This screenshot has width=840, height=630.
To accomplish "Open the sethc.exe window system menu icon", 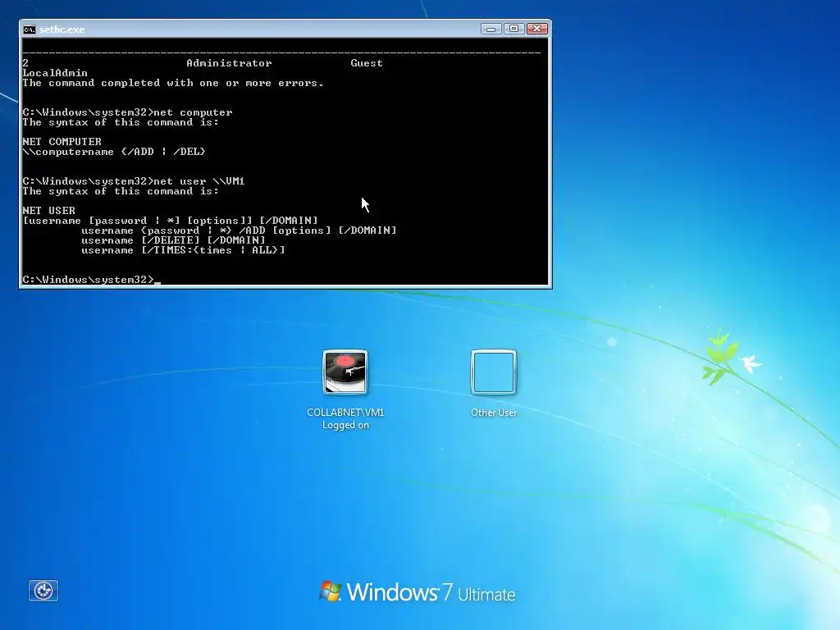I will click(30, 30).
